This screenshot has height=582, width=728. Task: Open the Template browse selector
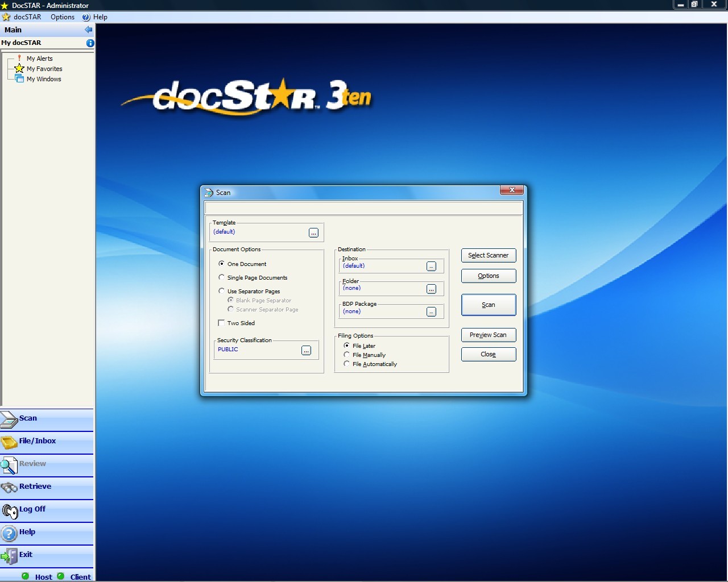[313, 233]
